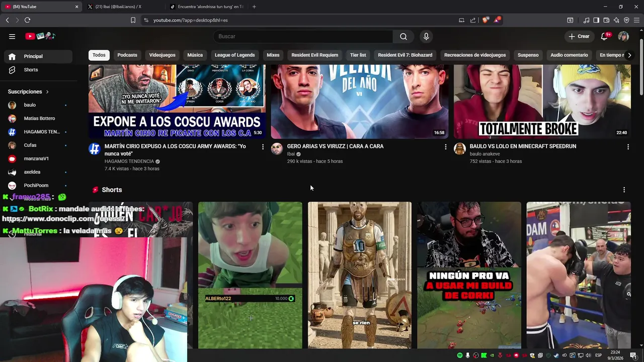
Task: Open the Brave Wallet icon
Action: coord(606,20)
